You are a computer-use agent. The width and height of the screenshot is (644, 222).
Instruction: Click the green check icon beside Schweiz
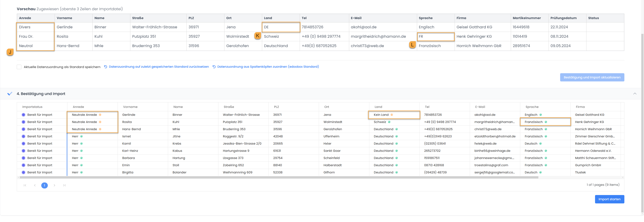pyautogui.click(x=389, y=122)
